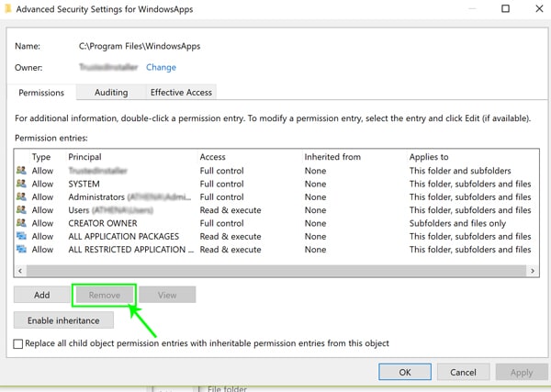This screenshot has width=551, height=392.
Task: Click the horizontal scrollbar left arrow
Action: pyautogui.click(x=20, y=271)
